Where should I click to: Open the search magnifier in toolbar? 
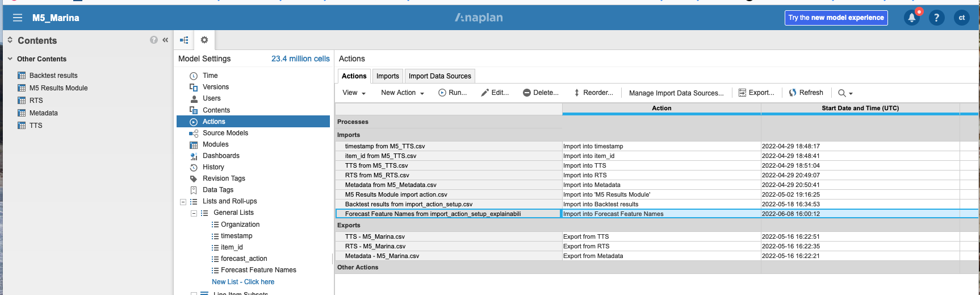(842, 93)
